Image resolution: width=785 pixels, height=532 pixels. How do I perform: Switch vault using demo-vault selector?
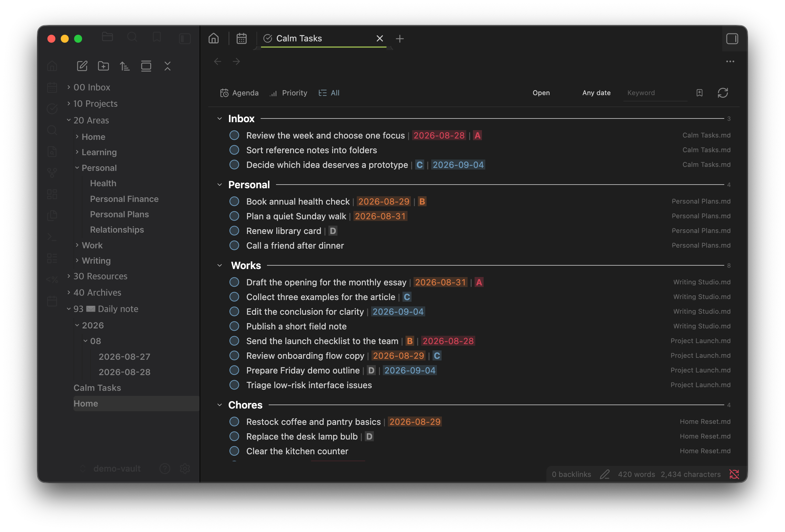110,469
